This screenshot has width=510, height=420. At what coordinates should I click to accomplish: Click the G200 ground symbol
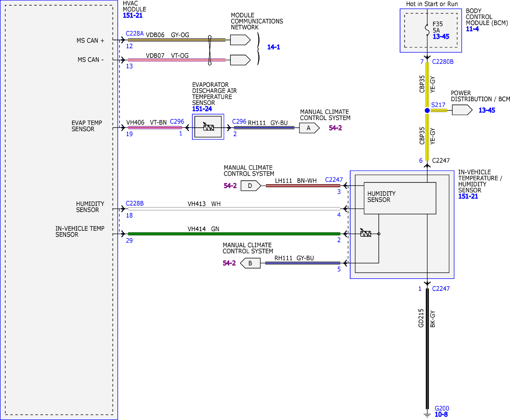pyautogui.click(x=427, y=415)
